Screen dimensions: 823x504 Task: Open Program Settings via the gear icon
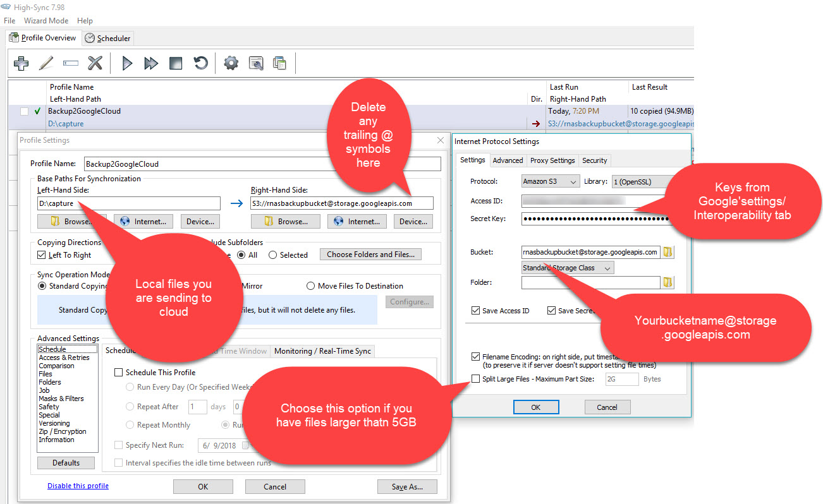pos(231,63)
